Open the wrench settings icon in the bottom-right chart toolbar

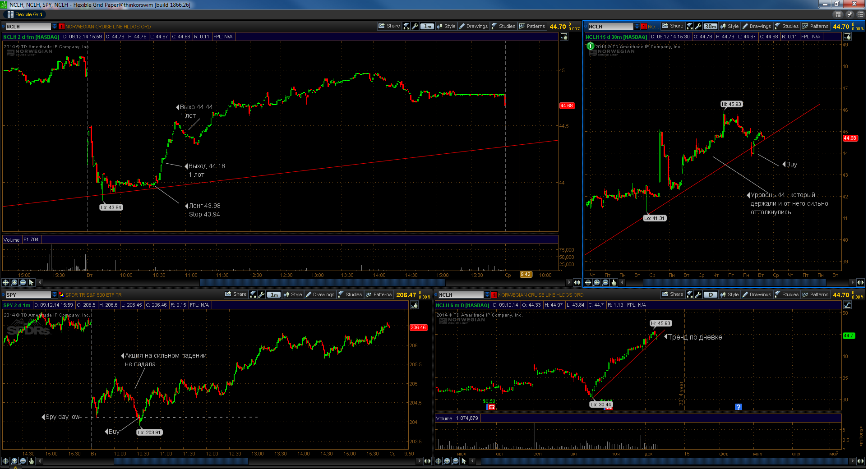point(698,294)
